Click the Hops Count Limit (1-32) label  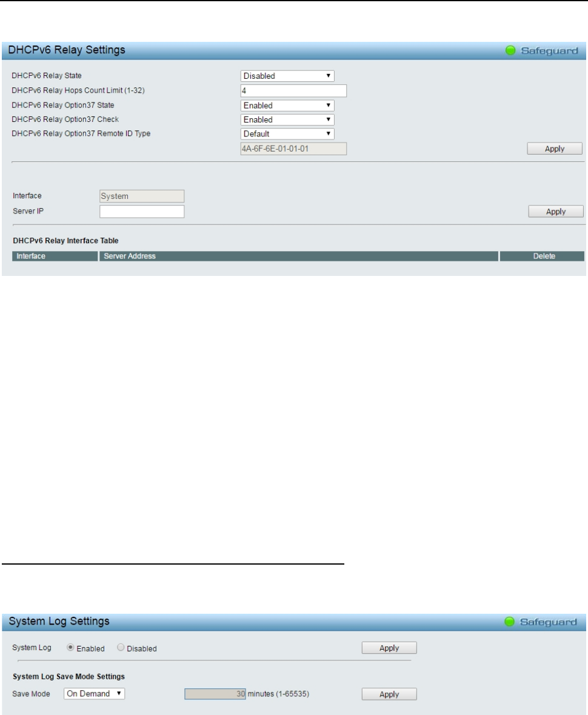78,90
